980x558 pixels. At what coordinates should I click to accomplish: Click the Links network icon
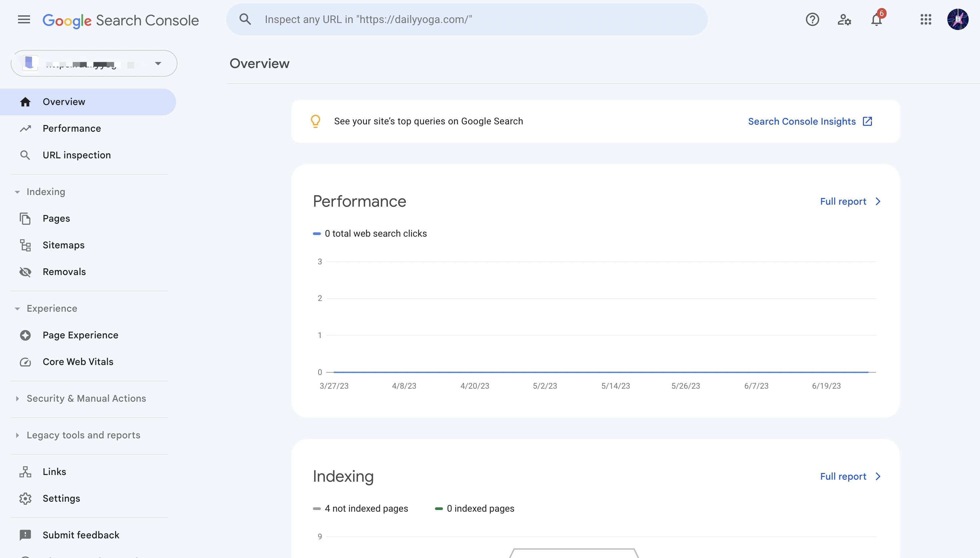pyautogui.click(x=25, y=472)
